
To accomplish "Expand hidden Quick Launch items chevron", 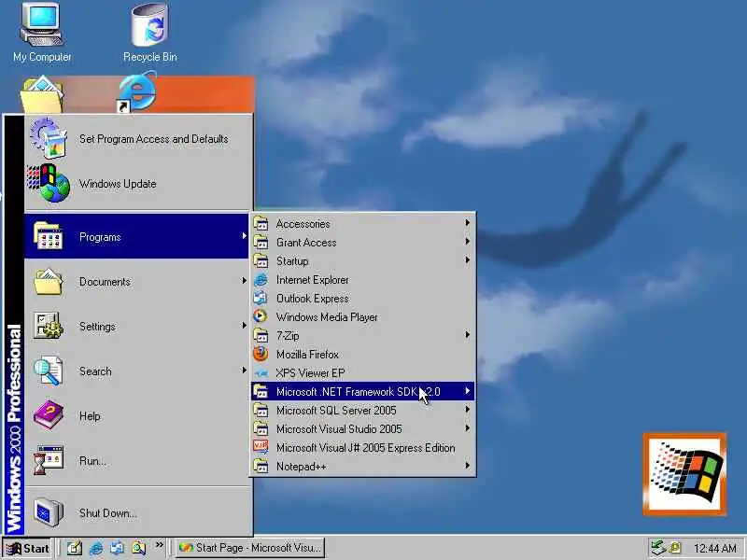I will pyautogui.click(x=159, y=545).
